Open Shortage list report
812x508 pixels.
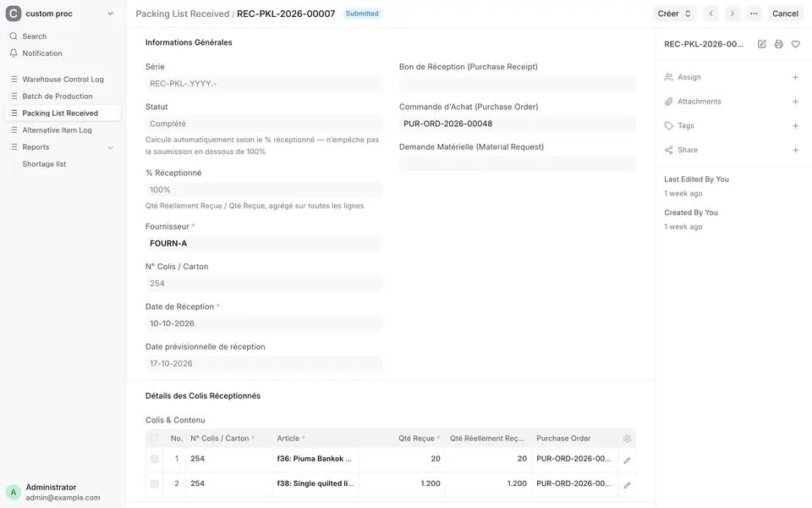click(x=44, y=163)
